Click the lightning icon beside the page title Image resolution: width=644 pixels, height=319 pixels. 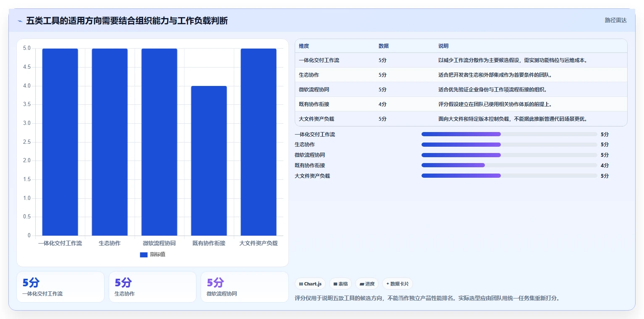click(20, 21)
